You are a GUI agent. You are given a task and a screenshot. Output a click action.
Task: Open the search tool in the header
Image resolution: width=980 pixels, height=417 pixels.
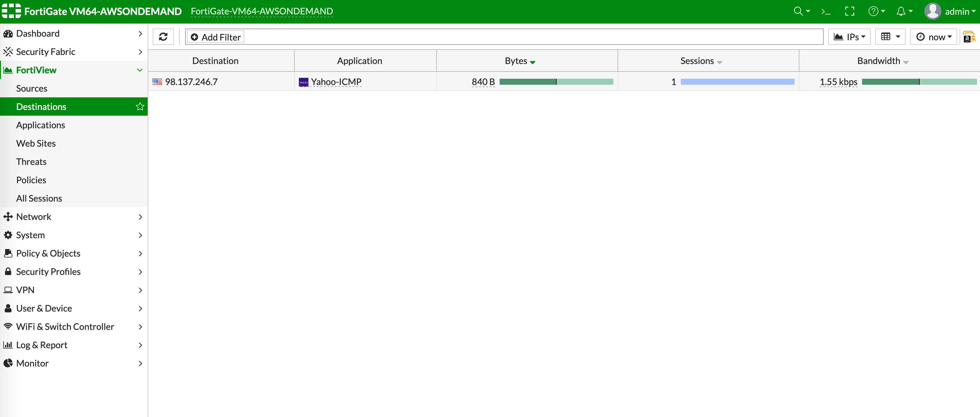799,11
